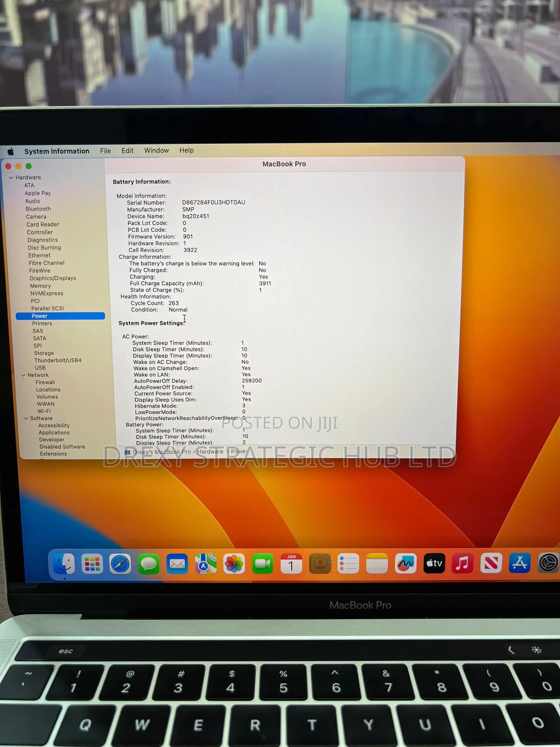This screenshot has height=747, width=560.
Task: Select Bluetooth in sidebar
Action: pyautogui.click(x=38, y=209)
